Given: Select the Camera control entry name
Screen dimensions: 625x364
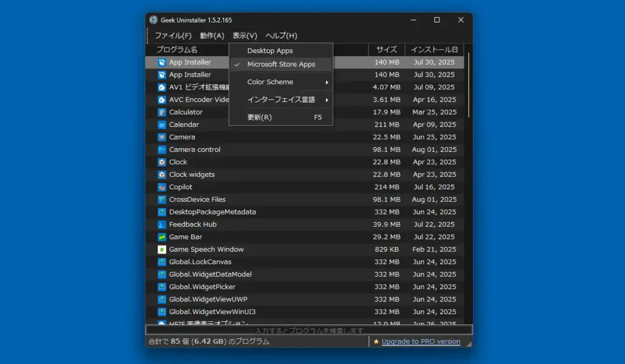Looking at the screenshot, I should tap(195, 150).
